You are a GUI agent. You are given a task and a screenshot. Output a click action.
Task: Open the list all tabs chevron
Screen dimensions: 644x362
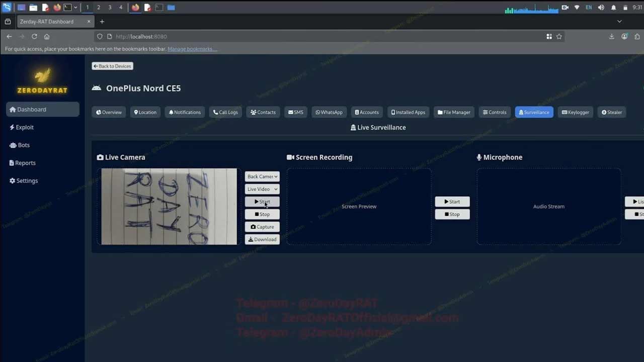coord(619,22)
